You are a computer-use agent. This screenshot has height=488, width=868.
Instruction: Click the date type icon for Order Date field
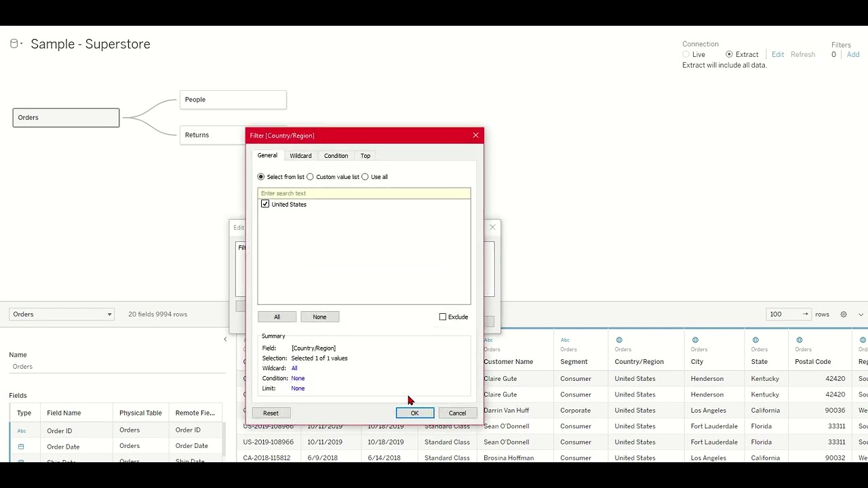pyautogui.click(x=21, y=447)
